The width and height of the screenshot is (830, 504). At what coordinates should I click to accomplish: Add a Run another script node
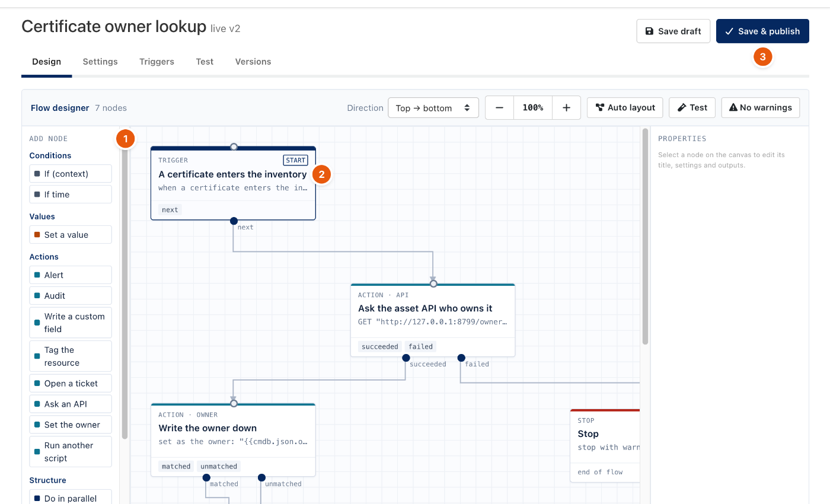tap(71, 452)
